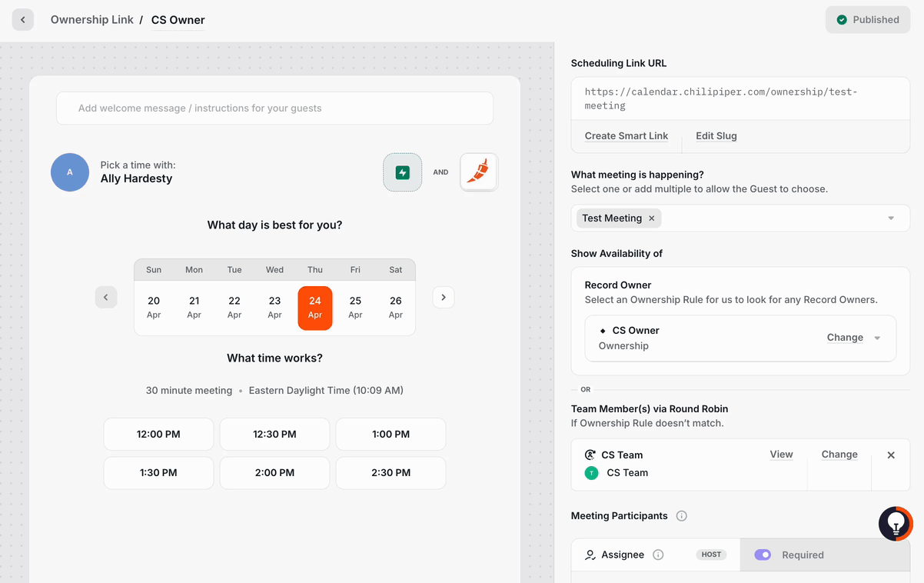Choose the 1:00 PM time slot
Screen dimensions: 924x583
coord(391,435)
